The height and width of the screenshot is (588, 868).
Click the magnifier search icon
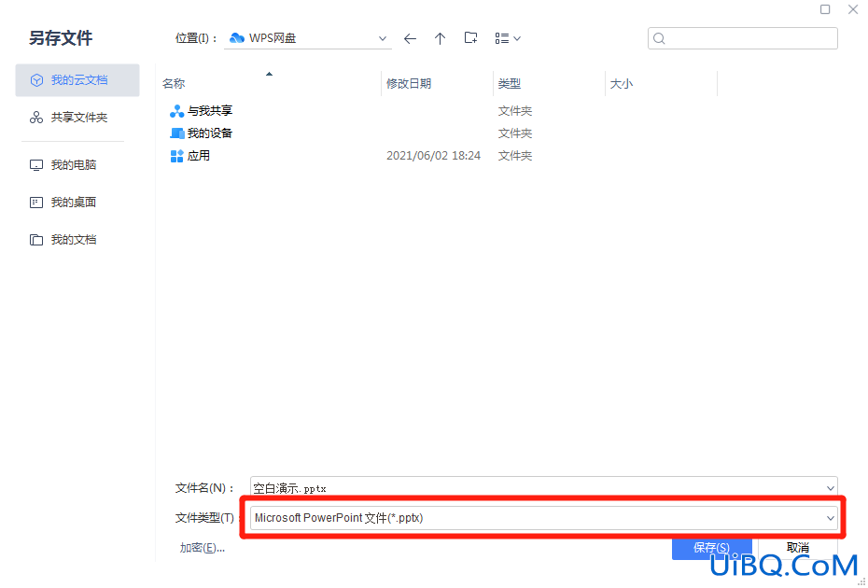(x=659, y=38)
